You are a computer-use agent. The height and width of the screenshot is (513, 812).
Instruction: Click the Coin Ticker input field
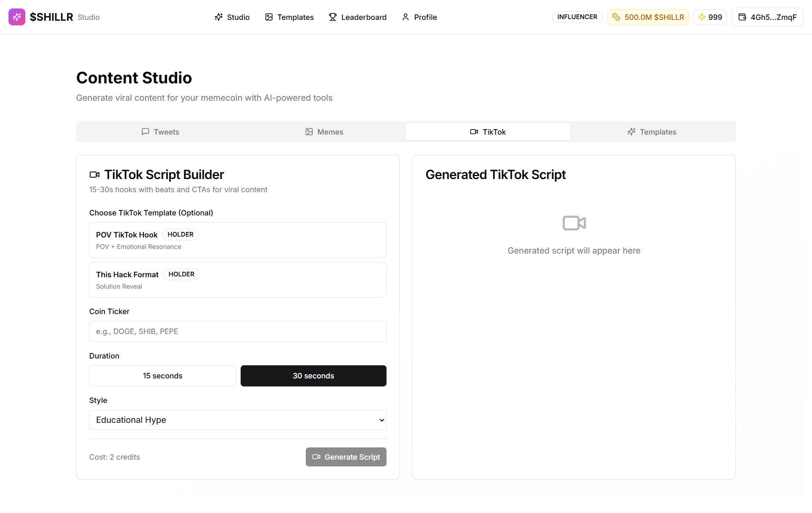237,331
